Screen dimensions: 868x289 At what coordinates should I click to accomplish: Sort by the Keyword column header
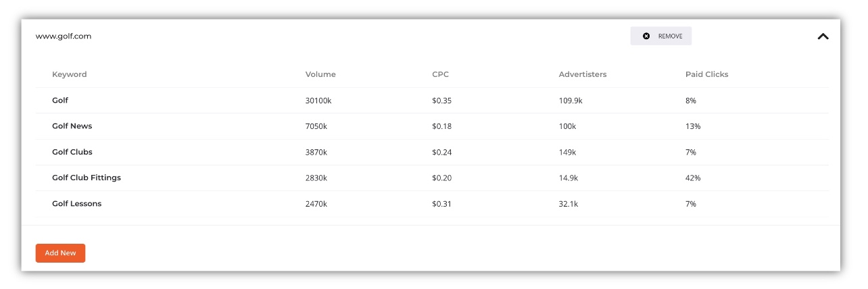click(x=69, y=74)
